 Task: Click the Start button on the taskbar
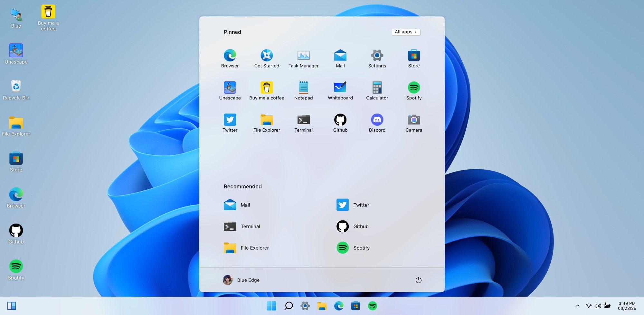coord(271,306)
